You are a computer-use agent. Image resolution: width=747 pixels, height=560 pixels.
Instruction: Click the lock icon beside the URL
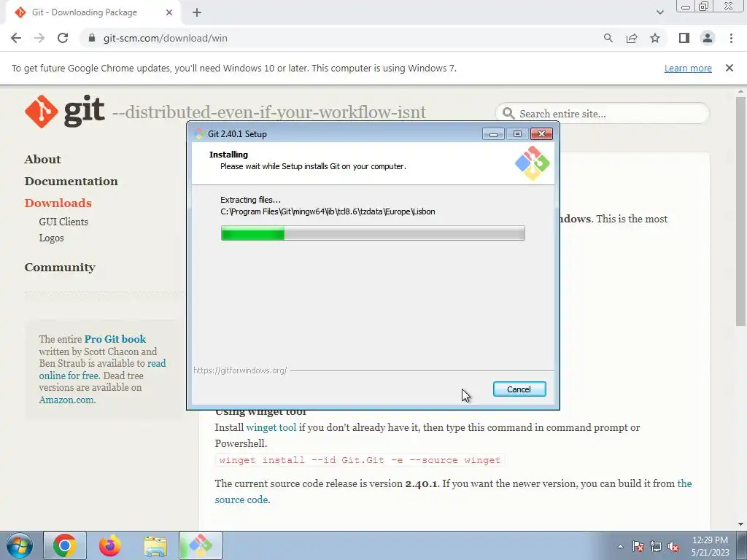pyautogui.click(x=92, y=38)
